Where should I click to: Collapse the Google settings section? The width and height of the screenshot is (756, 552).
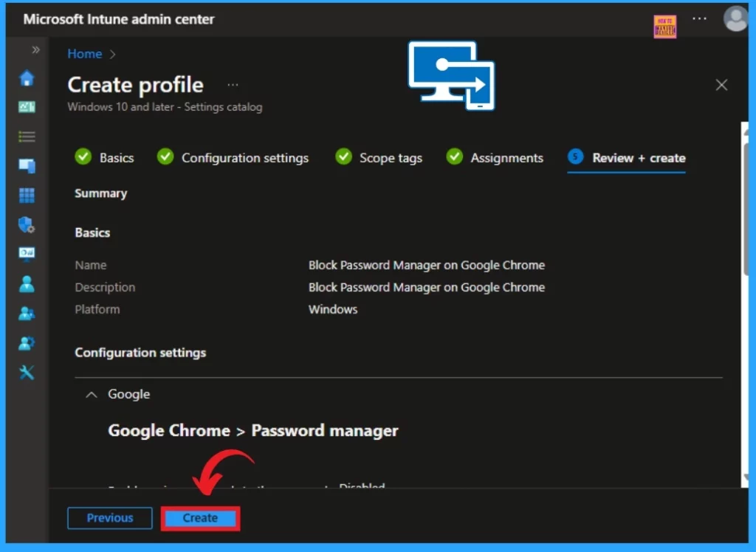[x=91, y=394]
